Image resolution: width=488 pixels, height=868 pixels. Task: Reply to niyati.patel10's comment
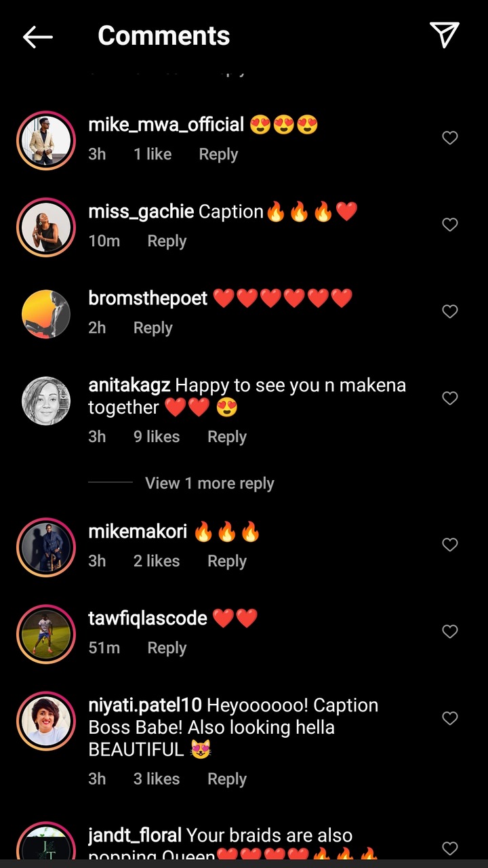coord(227,779)
